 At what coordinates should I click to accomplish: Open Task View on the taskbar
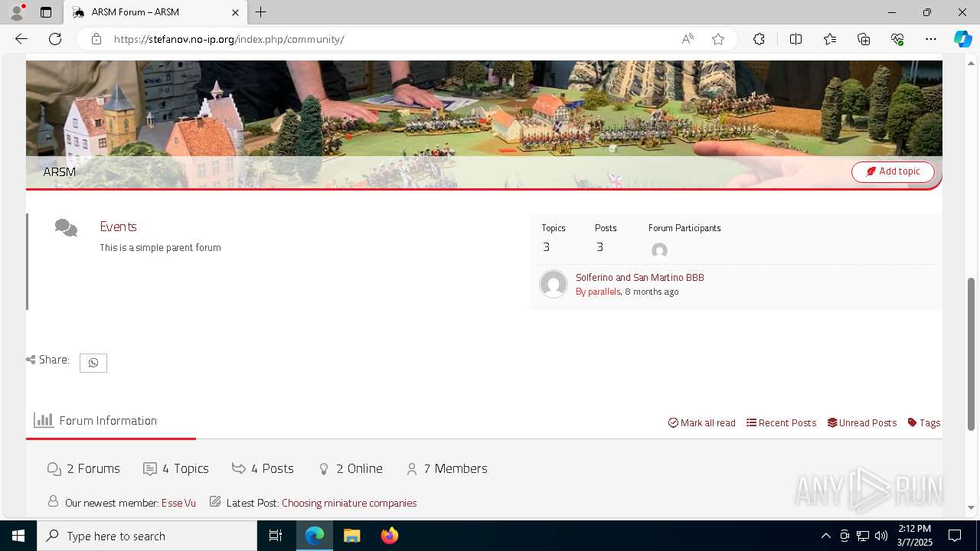(276, 536)
